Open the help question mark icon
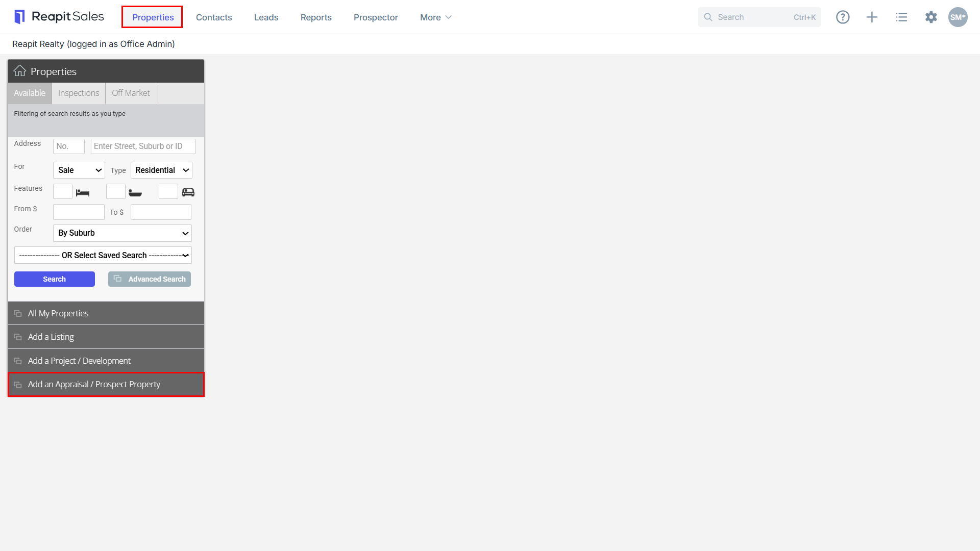This screenshot has width=980, height=551. [843, 17]
